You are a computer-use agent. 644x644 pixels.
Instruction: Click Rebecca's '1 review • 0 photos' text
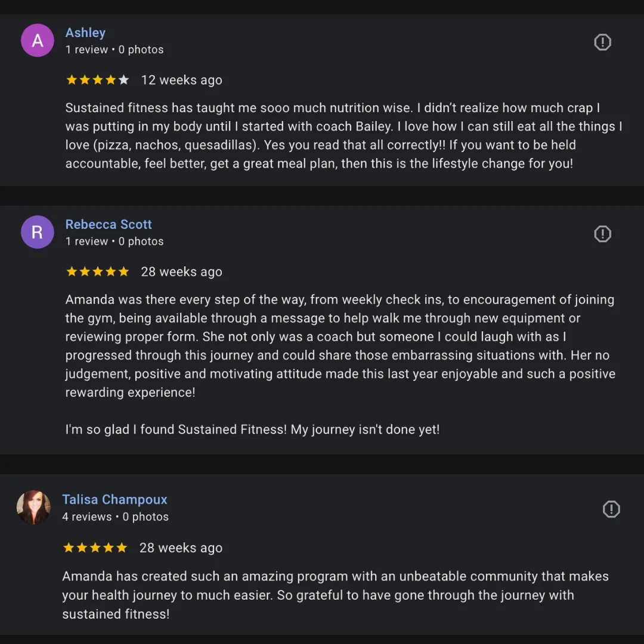click(114, 241)
